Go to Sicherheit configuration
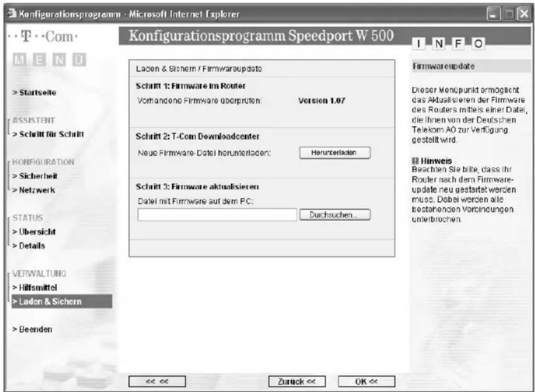Viewport: 535px width, 392px height. tap(35, 176)
